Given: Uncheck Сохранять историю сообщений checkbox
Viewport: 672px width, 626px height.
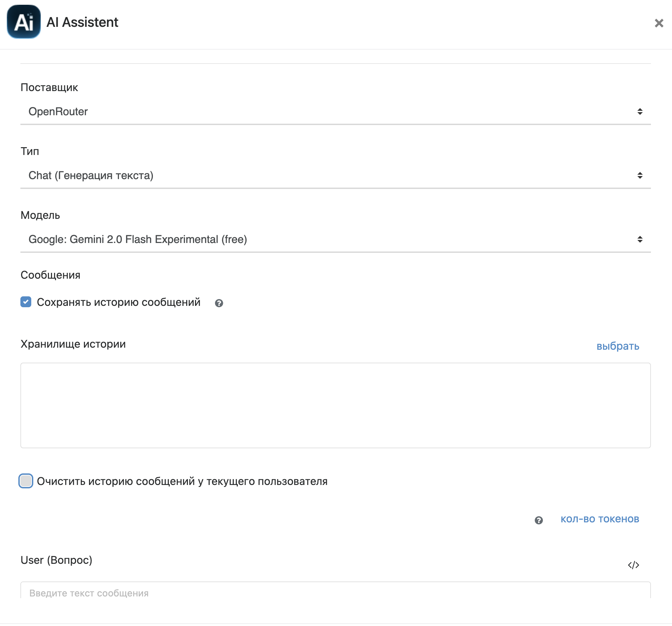Looking at the screenshot, I should click(26, 302).
